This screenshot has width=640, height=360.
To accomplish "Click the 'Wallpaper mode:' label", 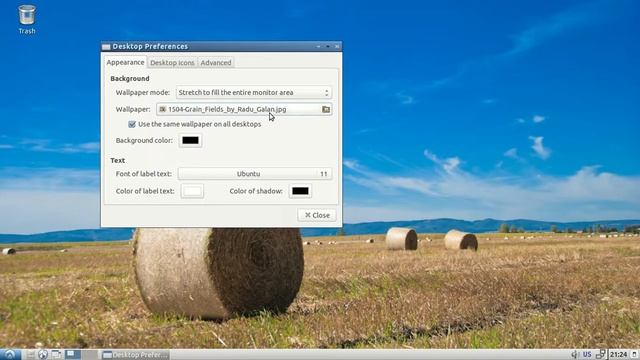I will (142, 93).
